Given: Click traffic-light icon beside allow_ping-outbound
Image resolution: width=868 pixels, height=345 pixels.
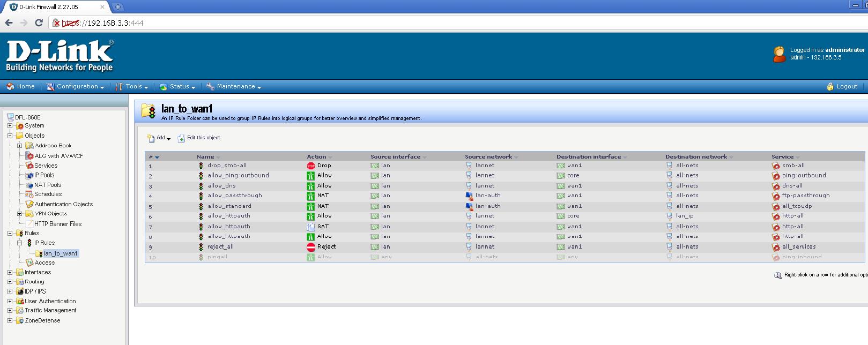Looking at the screenshot, I should point(201,176).
